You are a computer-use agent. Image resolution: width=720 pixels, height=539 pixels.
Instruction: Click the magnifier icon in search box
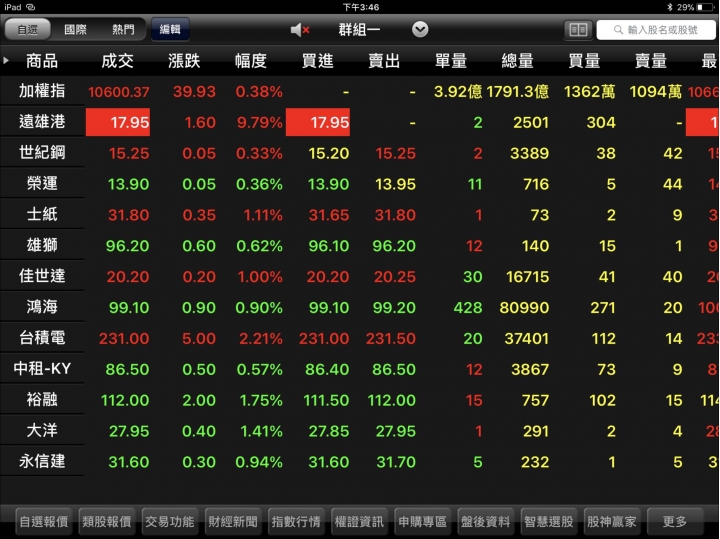(618, 30)
